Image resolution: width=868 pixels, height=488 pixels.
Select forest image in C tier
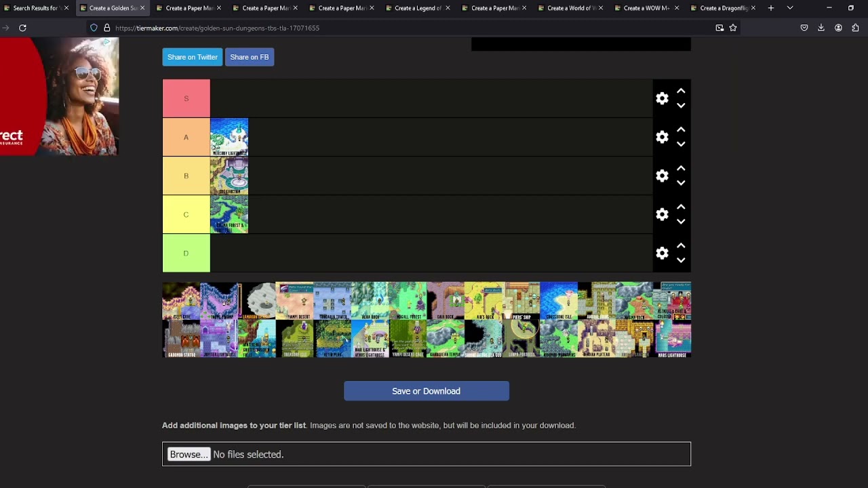(229, 214)
